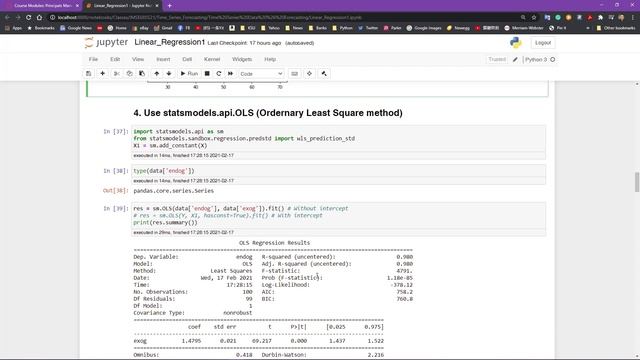Image resolution: width=640 pixels, height=360 pixels.
Task: Run the selected cell
Action: click(x=189, y=73)
